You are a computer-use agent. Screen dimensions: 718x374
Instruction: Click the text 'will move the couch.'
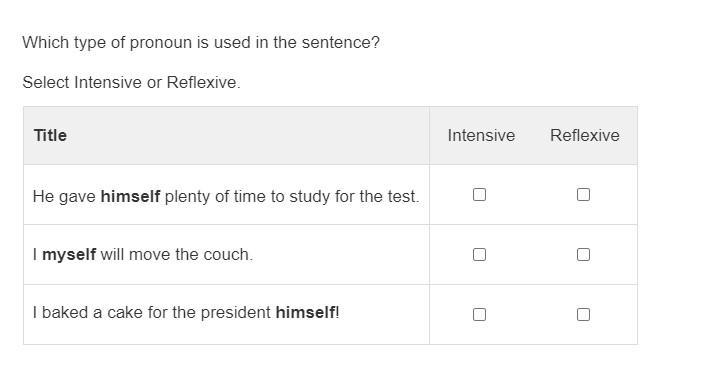click(x=177, y=255)
